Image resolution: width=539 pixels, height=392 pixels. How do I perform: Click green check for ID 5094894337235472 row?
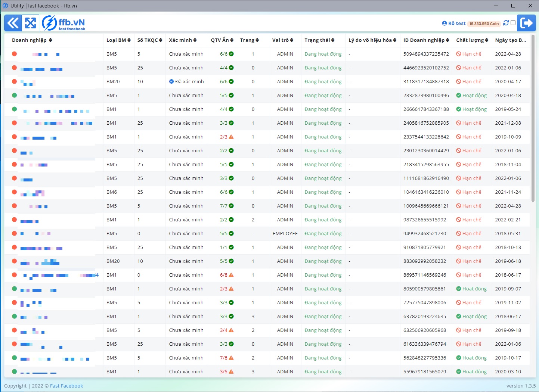tap(231, 54)
